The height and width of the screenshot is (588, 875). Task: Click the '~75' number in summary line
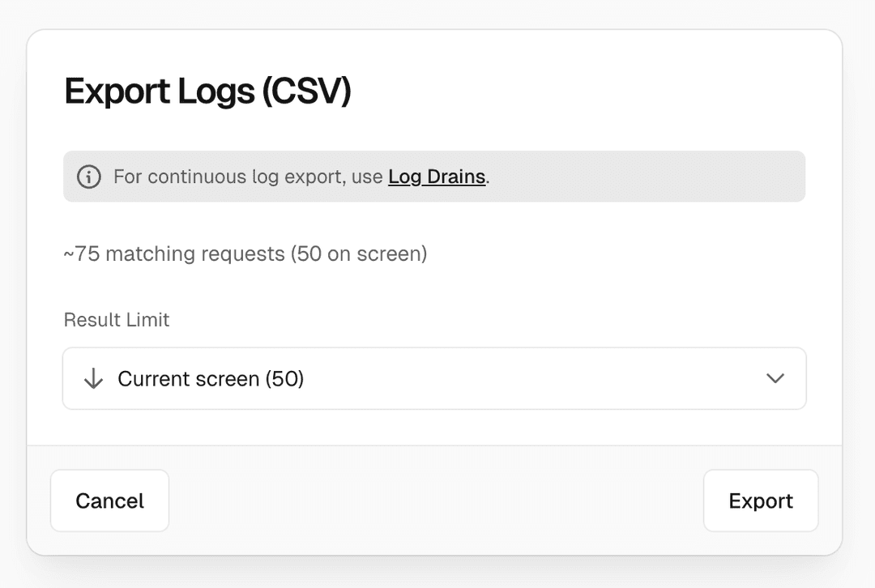81,254
